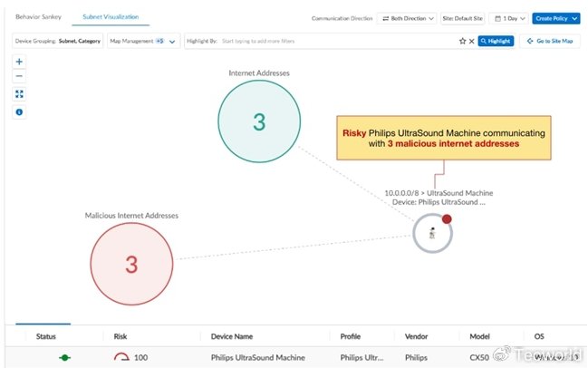Open the 1 Day time range dropdown

(x=509, y=18)
